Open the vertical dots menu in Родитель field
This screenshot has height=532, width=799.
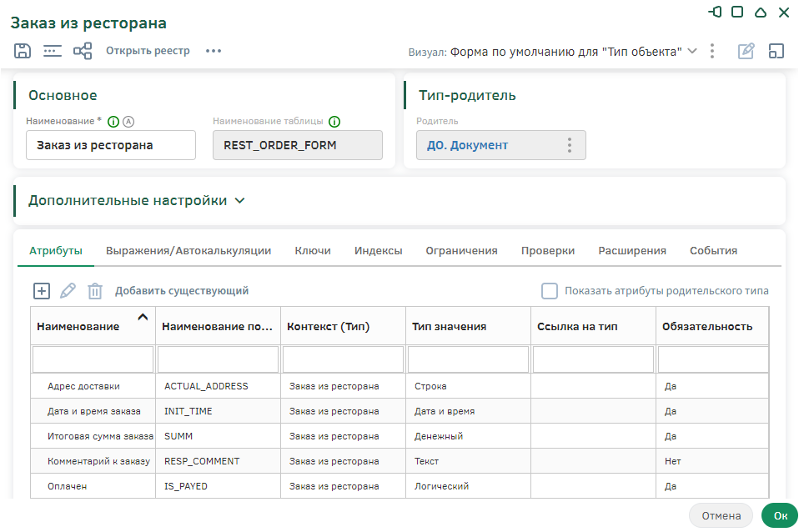(570, 145)
